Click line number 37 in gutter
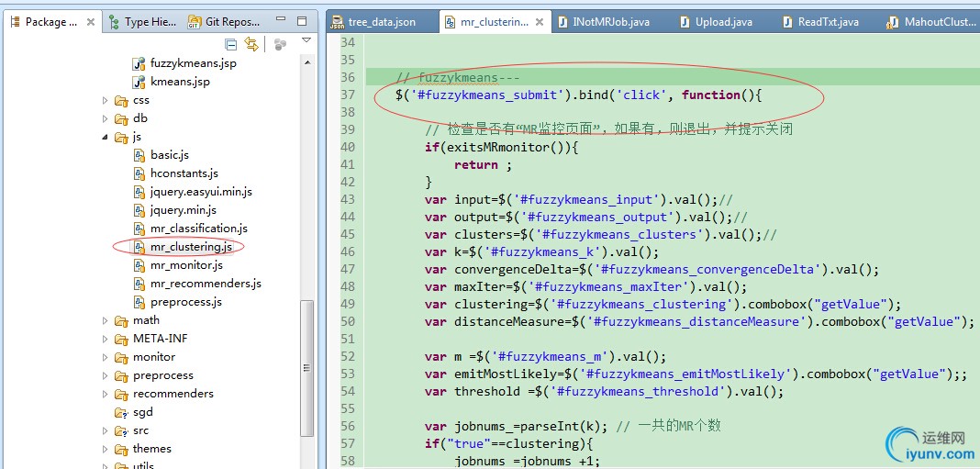The width and height of the screenshot is (980, 469). pyautogui.click(x=347, y=95)
